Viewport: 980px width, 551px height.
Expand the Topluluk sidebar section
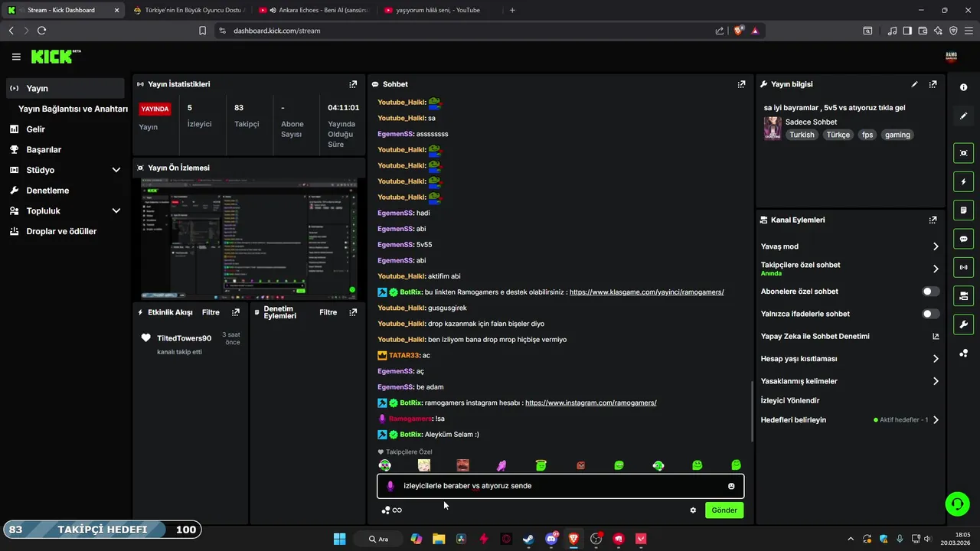(x=64, y=210)
